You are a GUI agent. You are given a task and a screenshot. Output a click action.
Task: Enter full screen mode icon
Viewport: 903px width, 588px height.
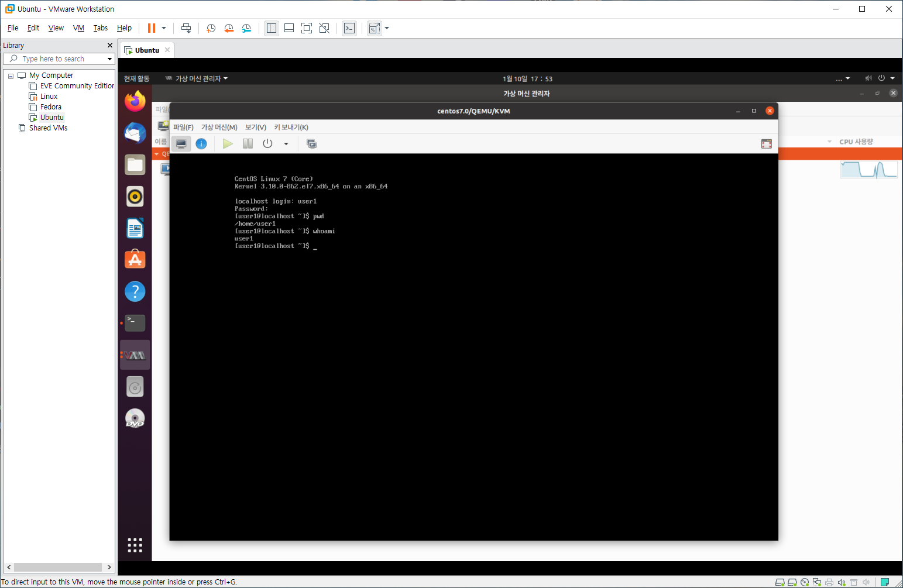[307, 28]
